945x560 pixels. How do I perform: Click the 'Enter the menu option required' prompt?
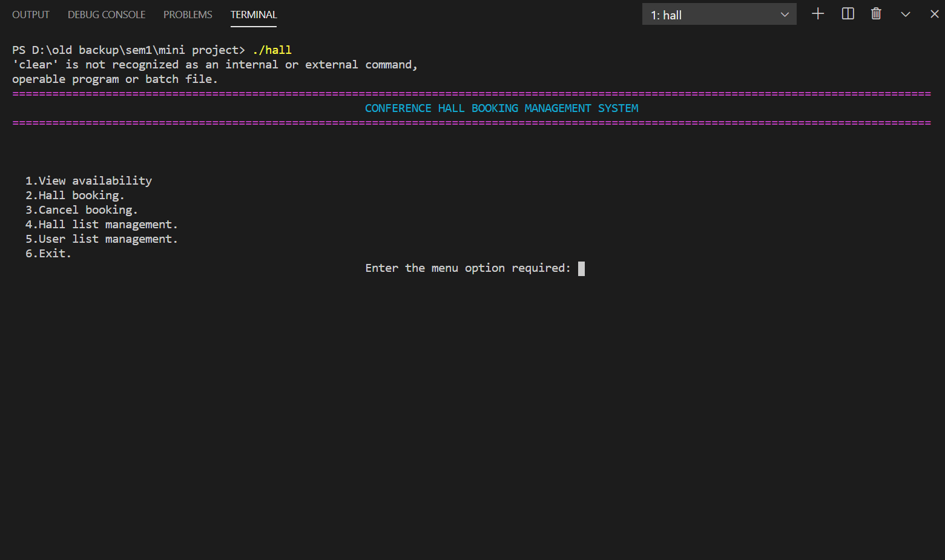(467, 268)
